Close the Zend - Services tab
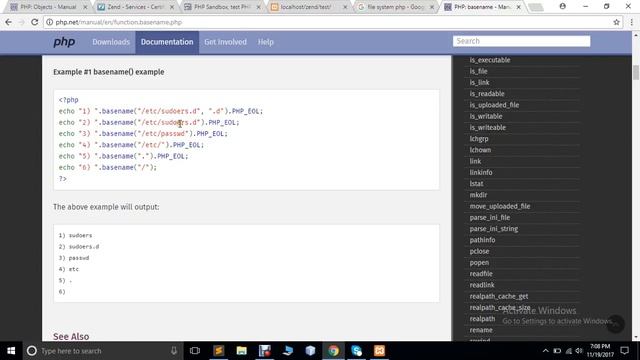The image size is (640, 360). 171,7
